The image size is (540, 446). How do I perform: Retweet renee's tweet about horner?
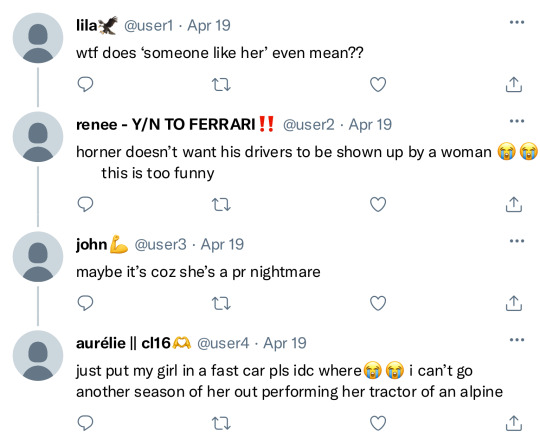point(221,204)
